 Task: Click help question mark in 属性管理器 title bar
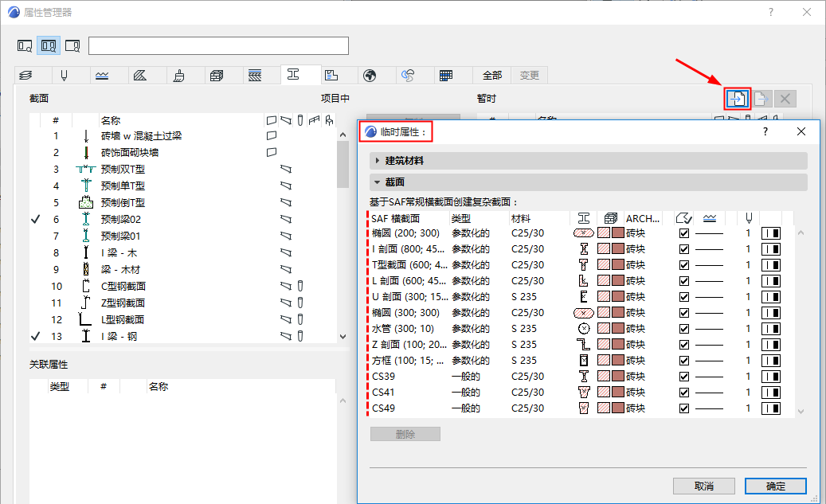[771, 12]
